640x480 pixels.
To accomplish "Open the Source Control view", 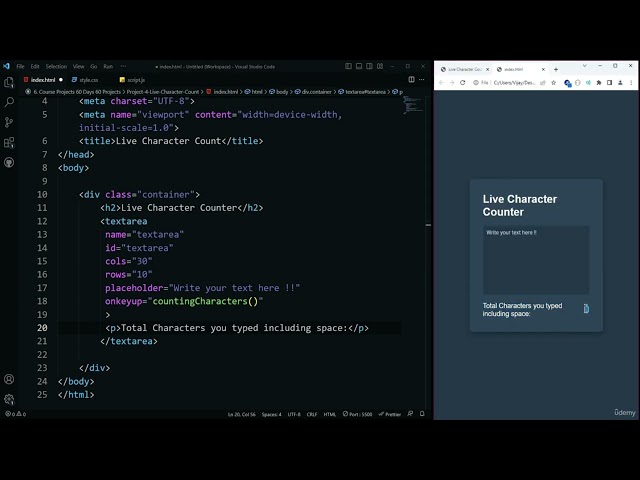I will [9, 122].
